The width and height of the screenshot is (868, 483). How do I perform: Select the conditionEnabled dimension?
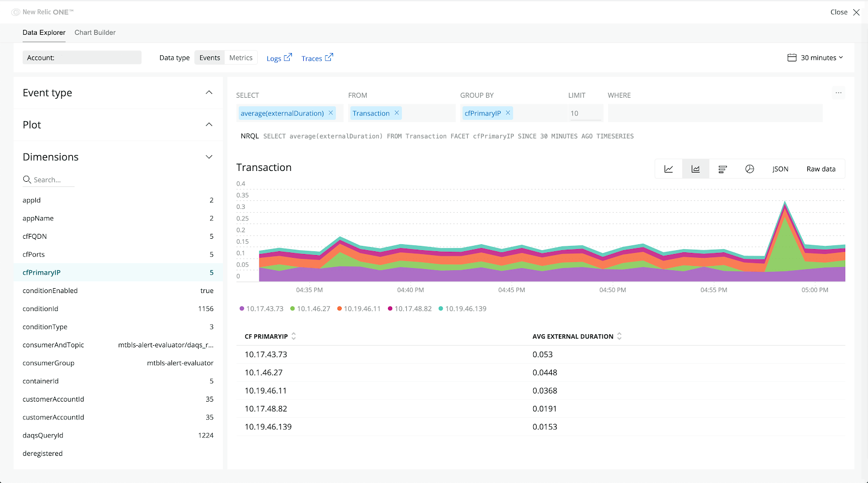[x=118, y=290]
